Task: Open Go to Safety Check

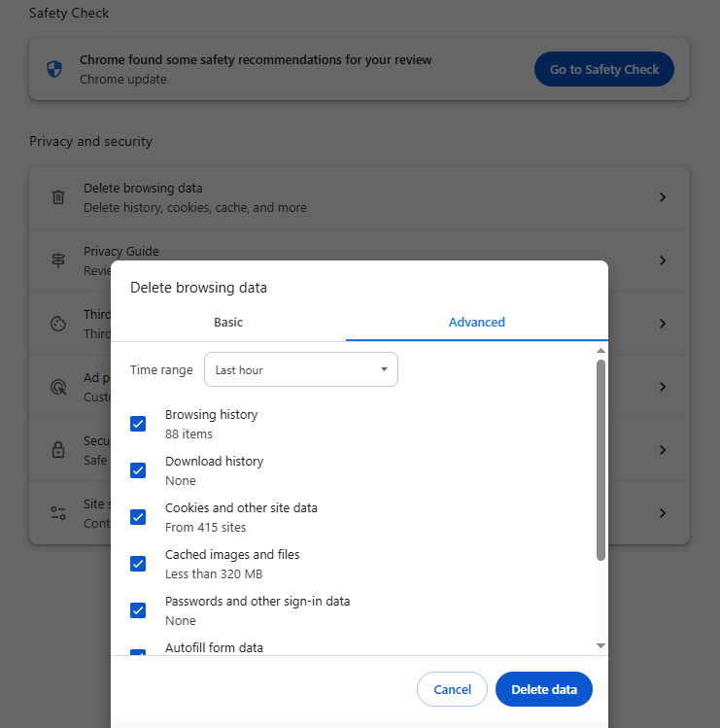Action: point(604,69)
